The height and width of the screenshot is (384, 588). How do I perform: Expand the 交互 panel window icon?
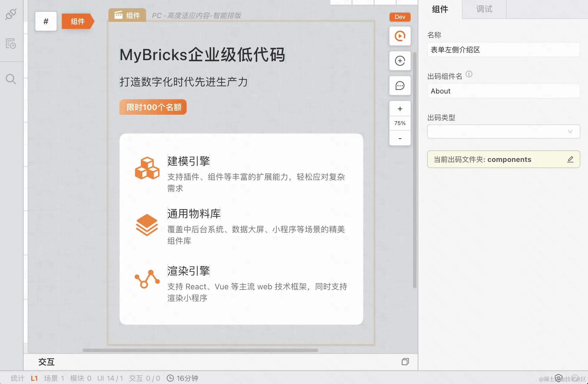[405, 362]
